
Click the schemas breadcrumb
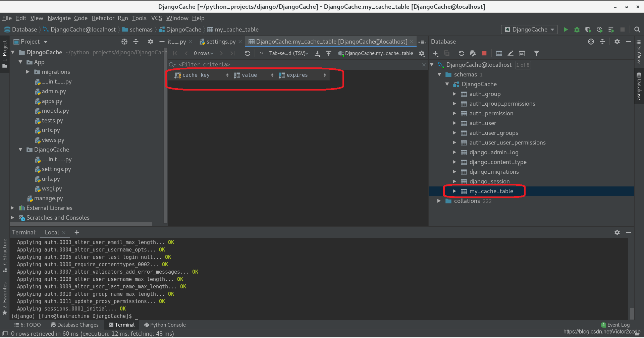138,30
